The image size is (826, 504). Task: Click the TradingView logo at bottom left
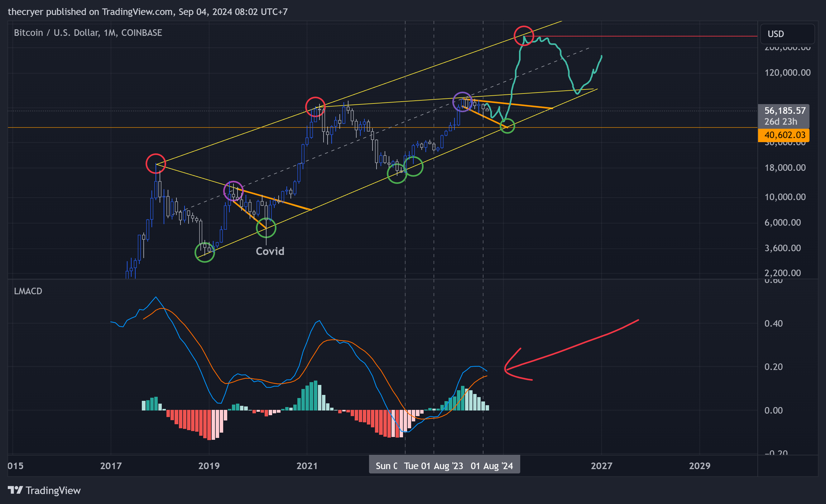(44, 490)
